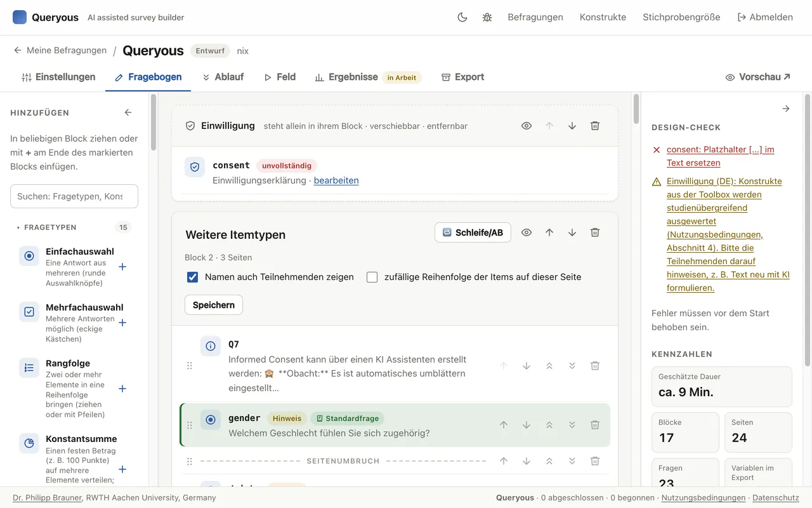Click the bug report icon
The image size is (812, 508).
[487, 17]
